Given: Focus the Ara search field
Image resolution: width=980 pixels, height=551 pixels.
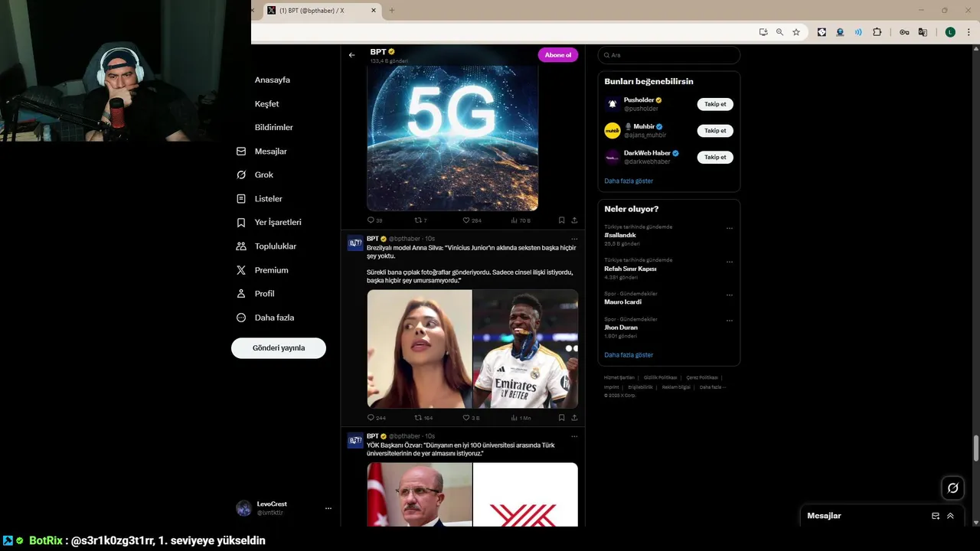Looking at the screenshot, I should (x=669, y=55).
